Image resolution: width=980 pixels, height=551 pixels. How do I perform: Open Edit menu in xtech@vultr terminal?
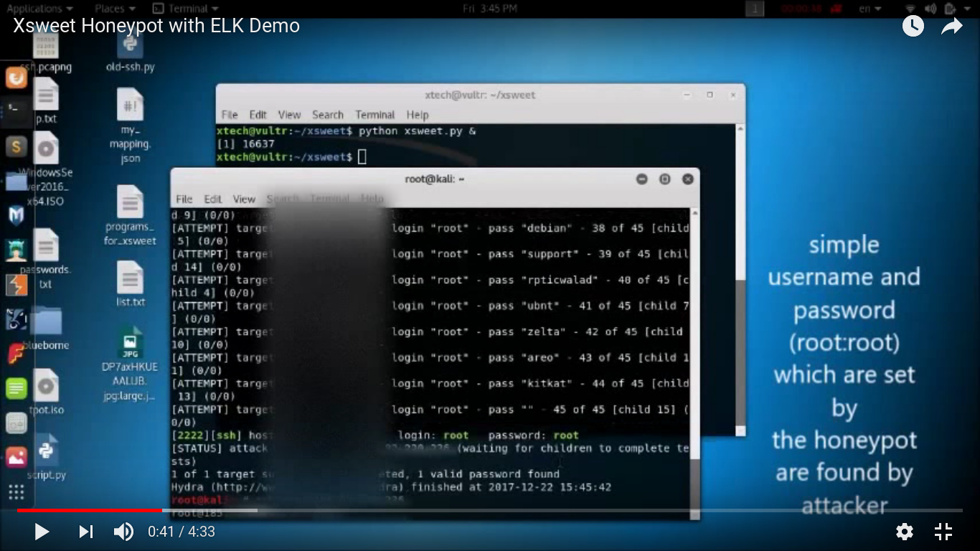258,115
